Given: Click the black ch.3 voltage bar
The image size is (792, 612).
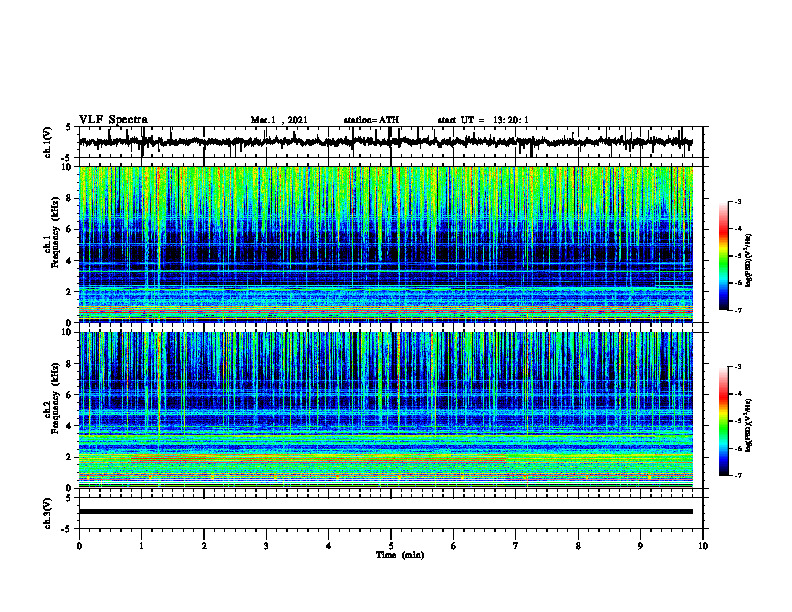Looking at the screenshot, I should coord(386,512).
